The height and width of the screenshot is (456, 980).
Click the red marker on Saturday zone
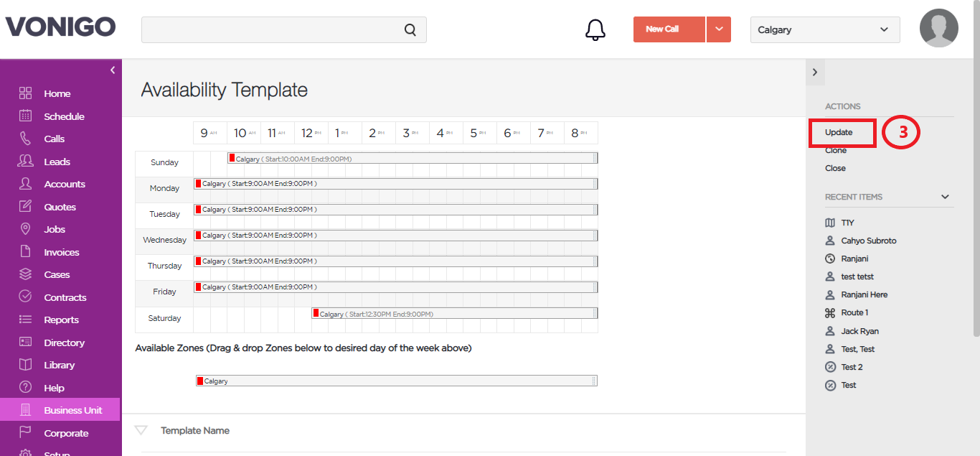(x=316, y=312)
